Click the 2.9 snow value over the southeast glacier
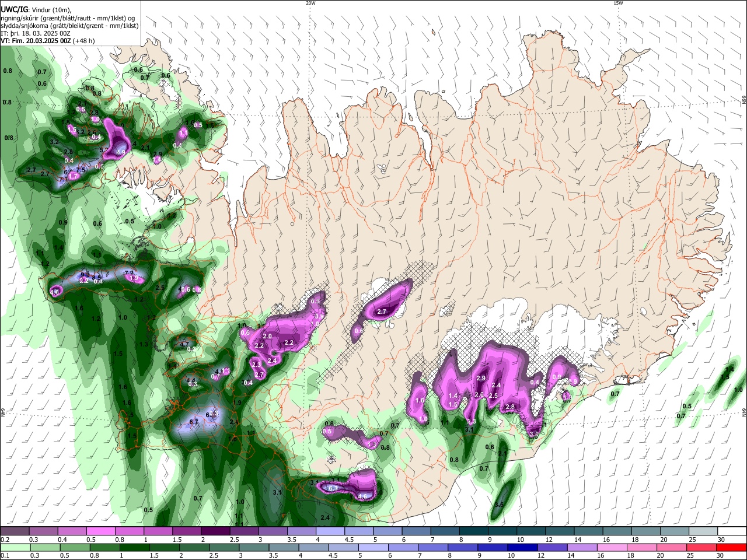 pos(481,378)
